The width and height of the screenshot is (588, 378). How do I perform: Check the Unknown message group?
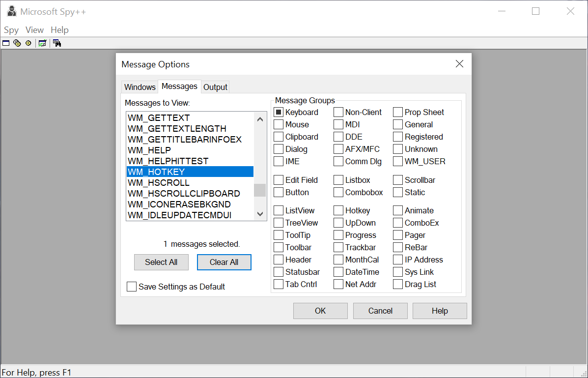(x=398, y=149)
